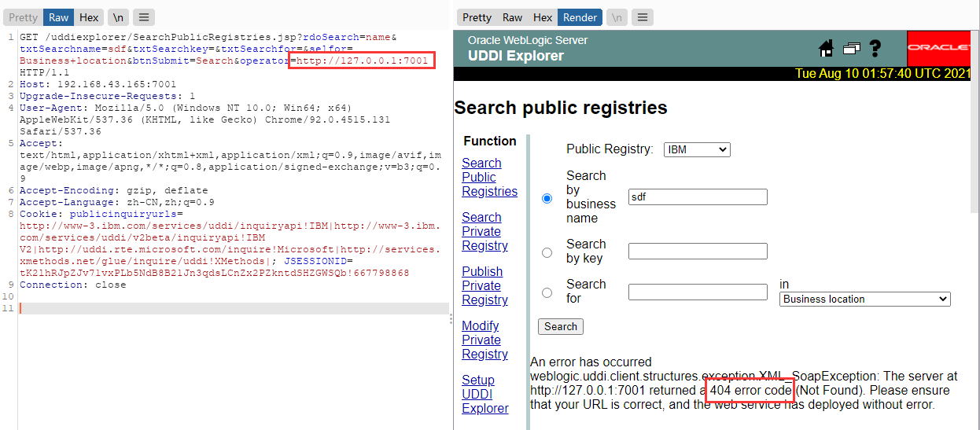The height and width of the screenshot is (430, 980).
Task: Open the Publish Private Registry link
Action: point(484,285)
